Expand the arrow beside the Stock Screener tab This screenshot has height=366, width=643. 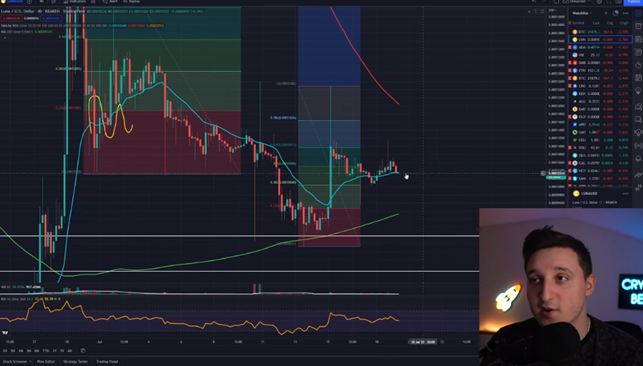pos(30,361)
